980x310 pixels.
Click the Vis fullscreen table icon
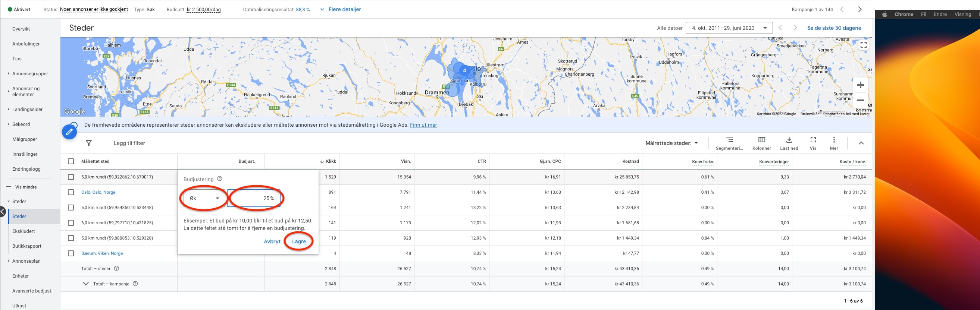click(x=813, y=140)
